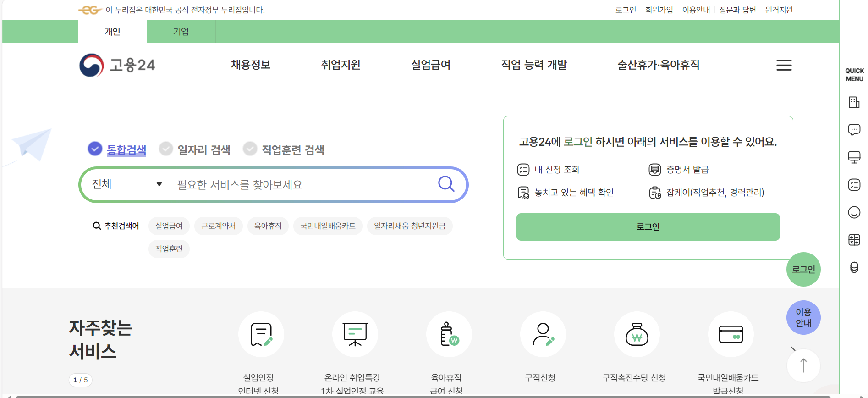This screenshot has height=398, width=868.
Task: Click the large green 로그인 button
Action: tap(648, 227)
